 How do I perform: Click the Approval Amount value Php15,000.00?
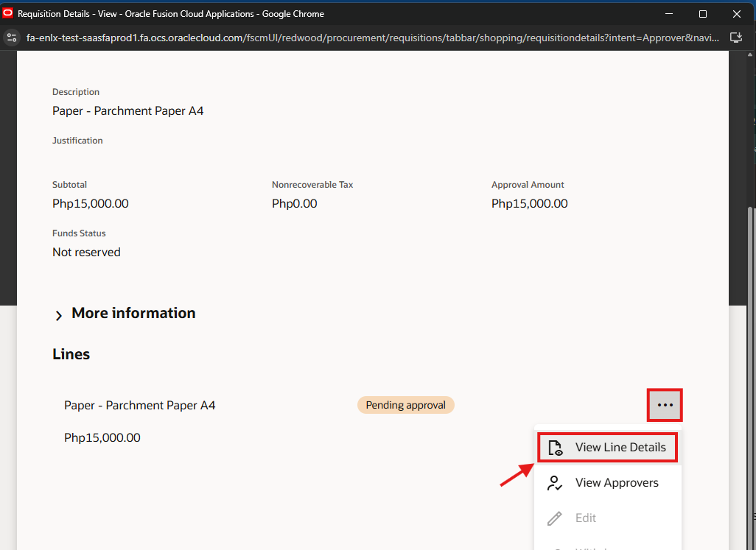click(x=529, y=204)
